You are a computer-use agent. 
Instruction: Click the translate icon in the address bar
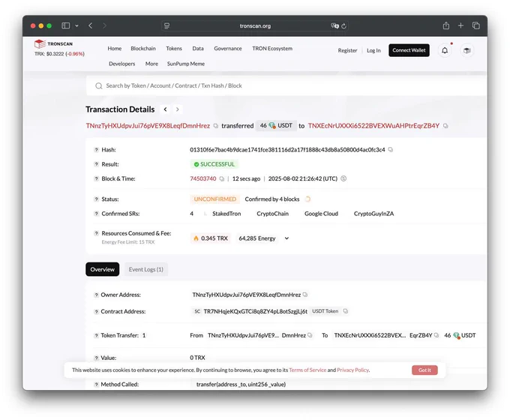[334, 25]
